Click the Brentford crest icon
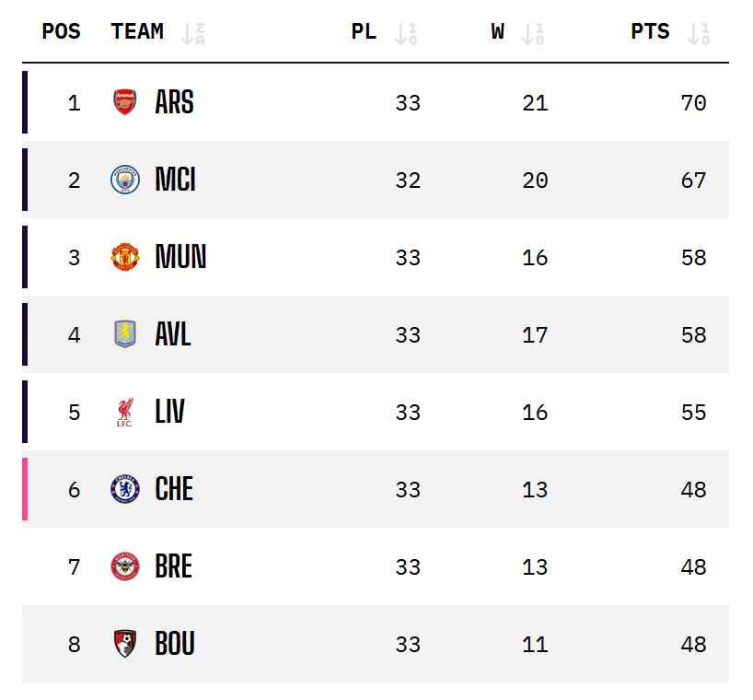The width and height of the screenshot is (753, 700). coord(125,566)
